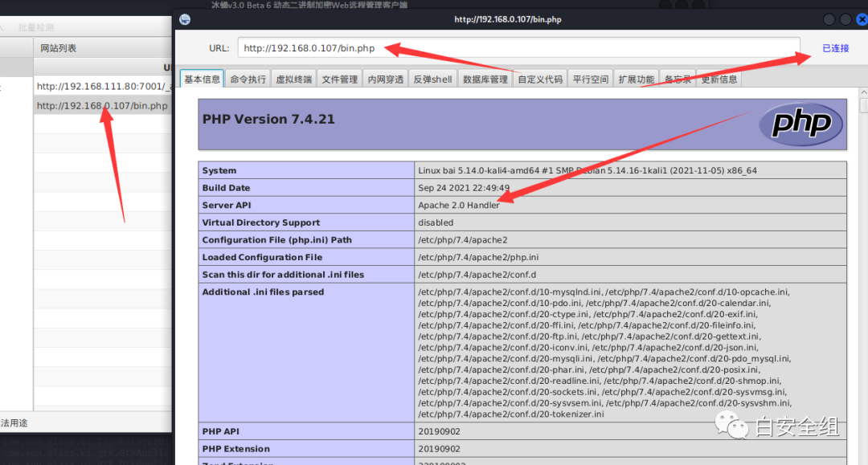
Task: Click the Apache 2.0 Handler value
Action: coord(459,205)
